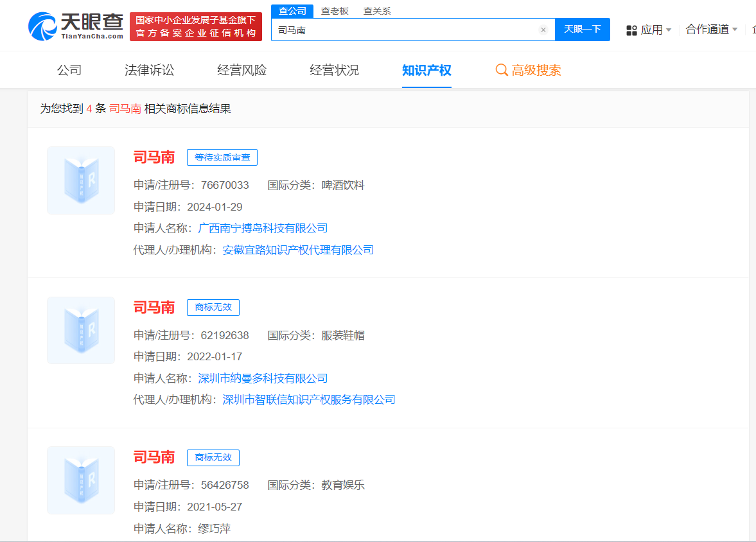Clear the search box with the X icon

[543, 30]
